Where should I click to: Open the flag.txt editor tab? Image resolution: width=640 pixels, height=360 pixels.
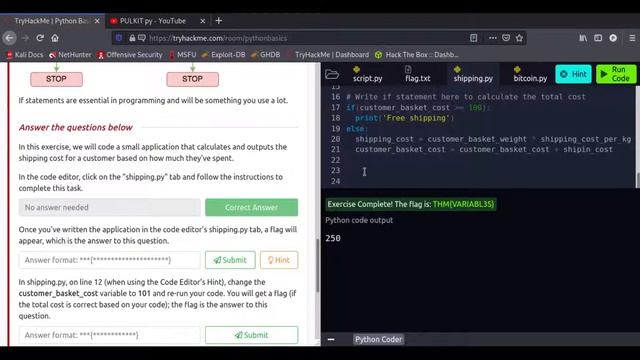418,74
